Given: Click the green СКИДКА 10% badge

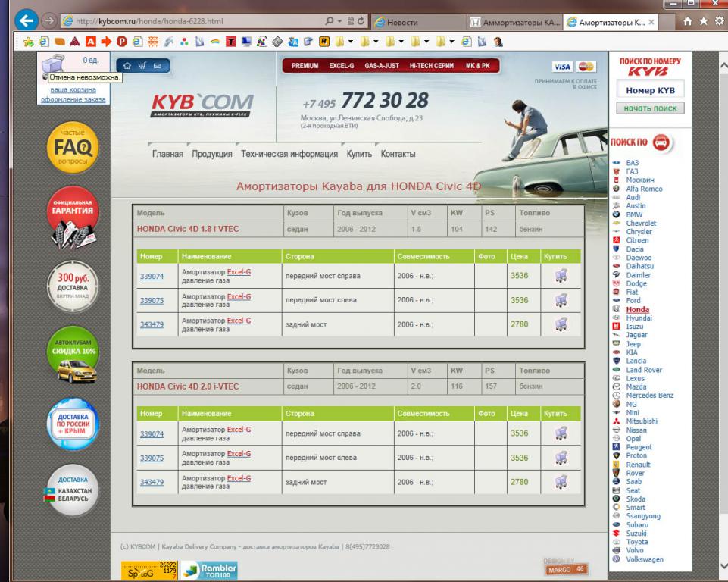Looking at the screenshot, I should pyautogui.click(x=74, y=354).
